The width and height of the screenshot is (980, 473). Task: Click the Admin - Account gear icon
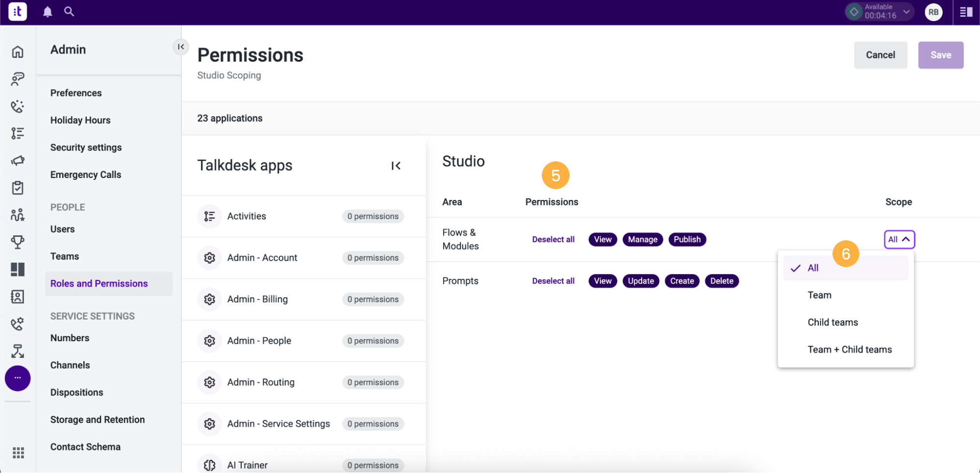pyautogui.click(x=210, y=258)
